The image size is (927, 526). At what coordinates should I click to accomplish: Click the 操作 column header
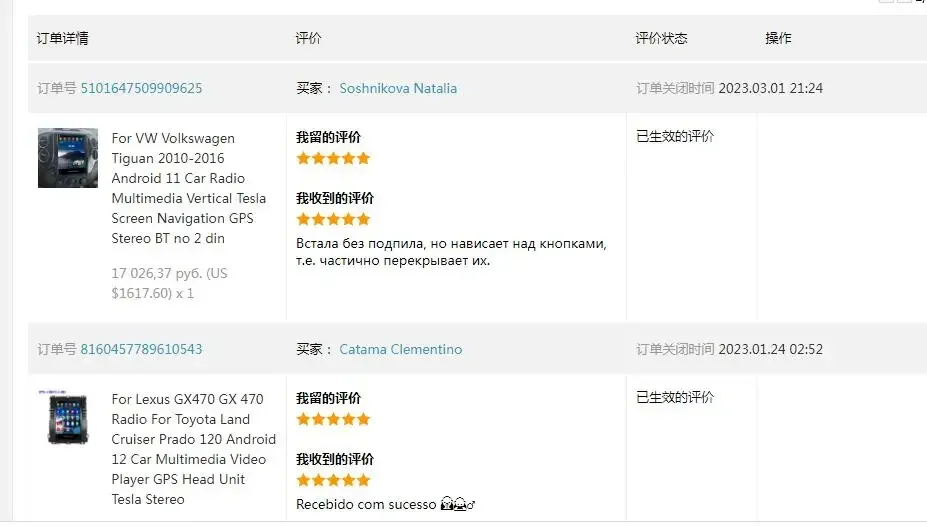pos(778,38)
